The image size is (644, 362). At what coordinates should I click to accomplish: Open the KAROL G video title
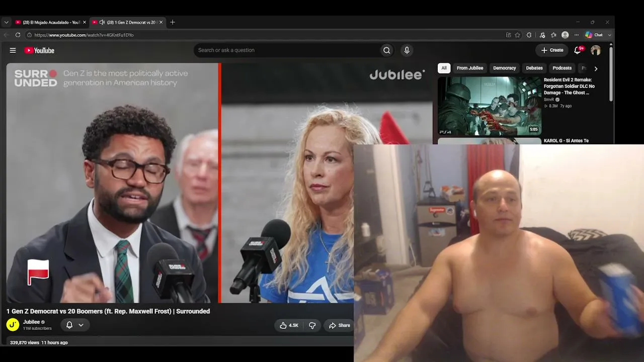566,141
